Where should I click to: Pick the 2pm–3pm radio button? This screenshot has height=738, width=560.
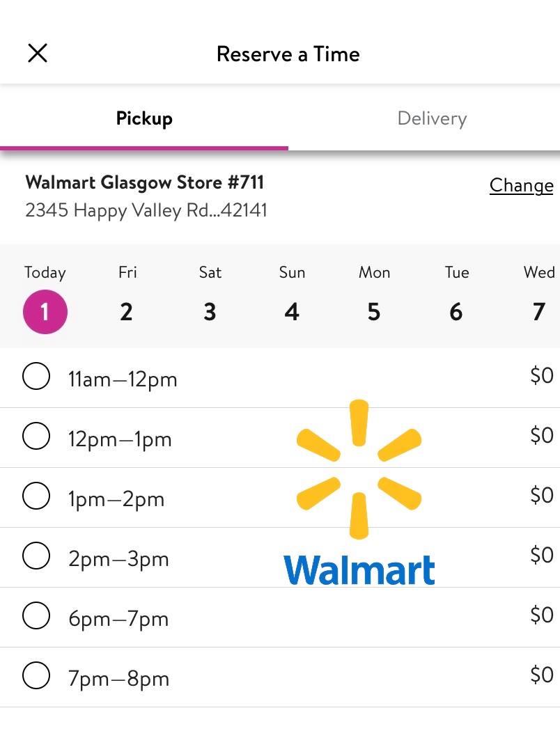[36, 556]
